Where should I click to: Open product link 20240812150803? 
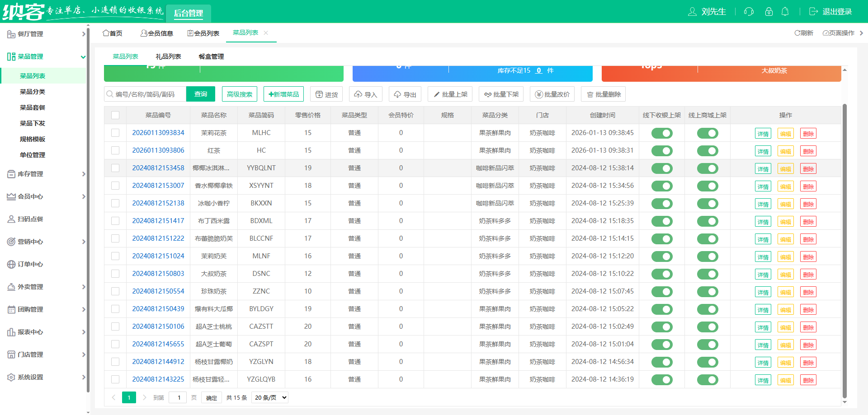point(158,274)
